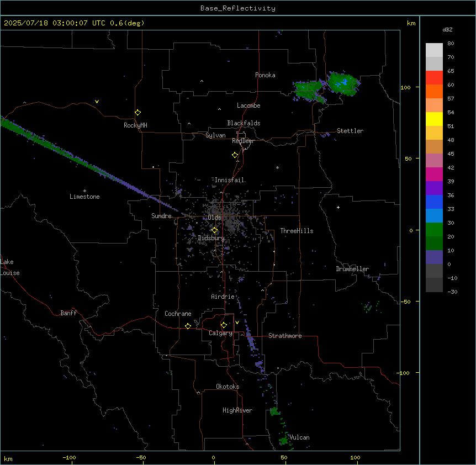Image resolution: width=476 pixels, height=465 pixels.
Task: Click the yellow V marker northeast of Calgary
Action: [237, 323]
